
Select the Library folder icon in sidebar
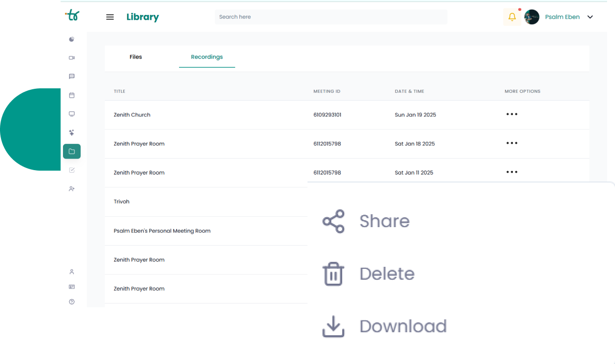pos(72,151)
